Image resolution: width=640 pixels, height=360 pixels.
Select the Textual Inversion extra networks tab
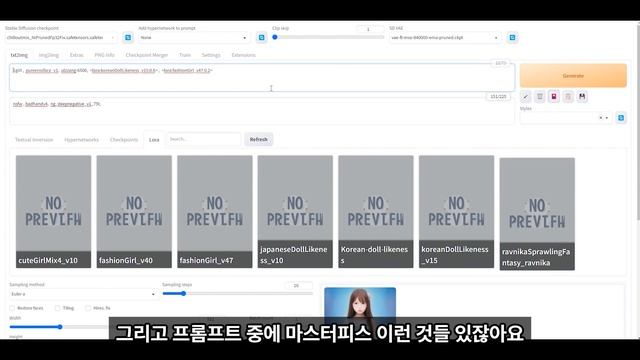click(x=34, y=140)
